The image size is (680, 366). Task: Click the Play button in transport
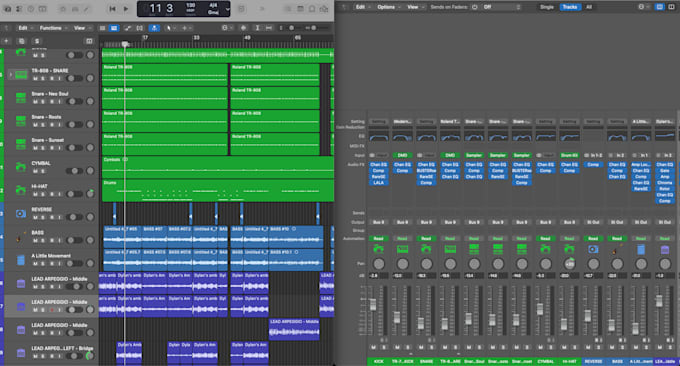click(126, 9)
